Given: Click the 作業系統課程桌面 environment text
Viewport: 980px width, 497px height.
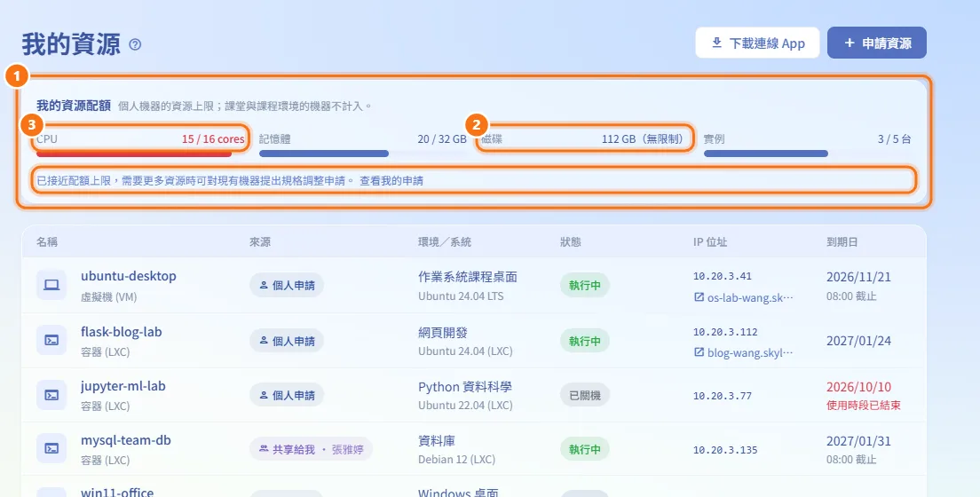Looking at the screenshot, I should (x=468, y=276).
